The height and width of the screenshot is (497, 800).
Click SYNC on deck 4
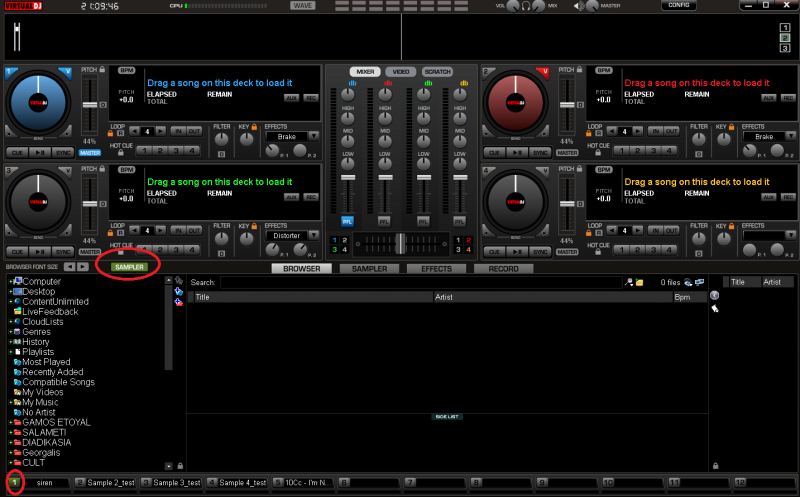pyautogui.click(x=540, y=252)
